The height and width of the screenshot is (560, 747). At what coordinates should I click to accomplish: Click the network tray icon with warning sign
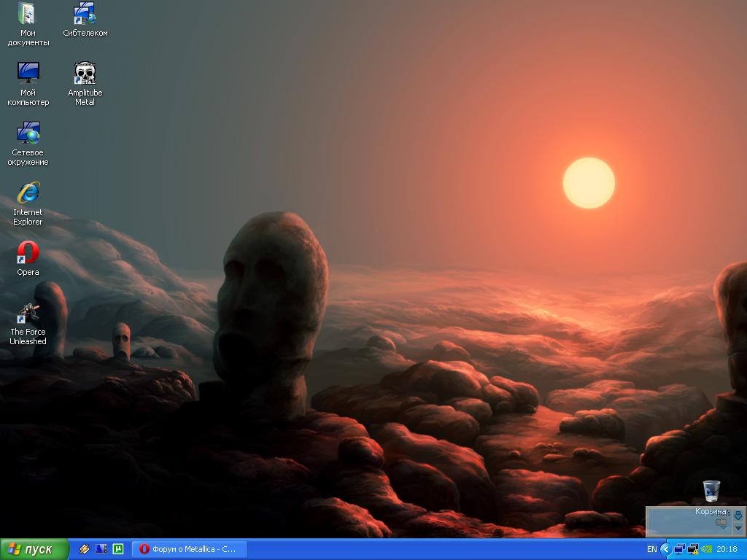point(692,549)
